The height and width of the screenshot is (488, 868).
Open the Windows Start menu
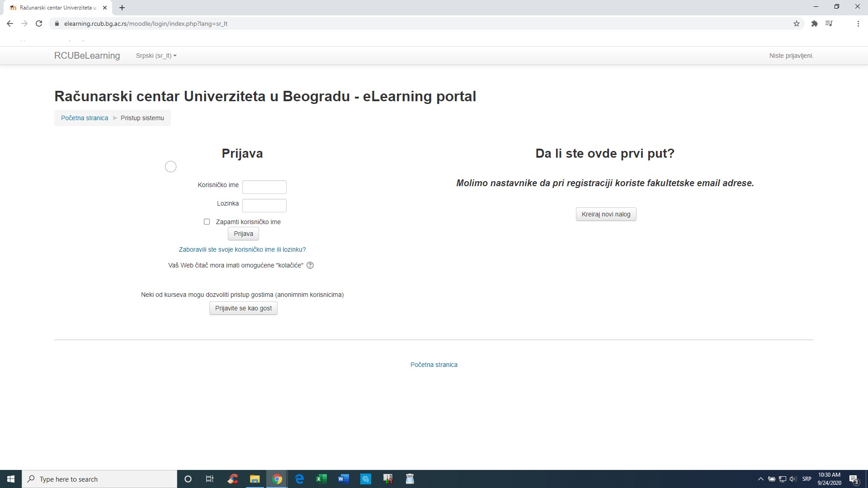[x=11, y=479]
